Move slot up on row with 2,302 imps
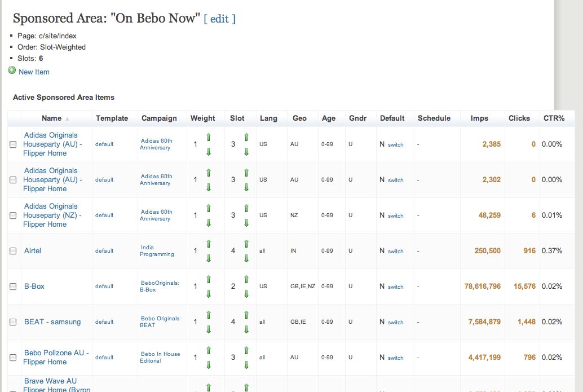 point(246,173)
